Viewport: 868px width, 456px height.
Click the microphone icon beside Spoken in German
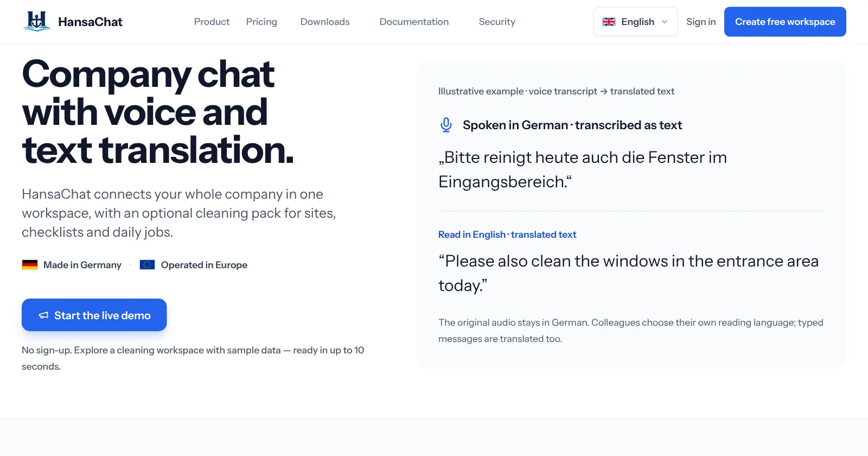click(446, 125)
